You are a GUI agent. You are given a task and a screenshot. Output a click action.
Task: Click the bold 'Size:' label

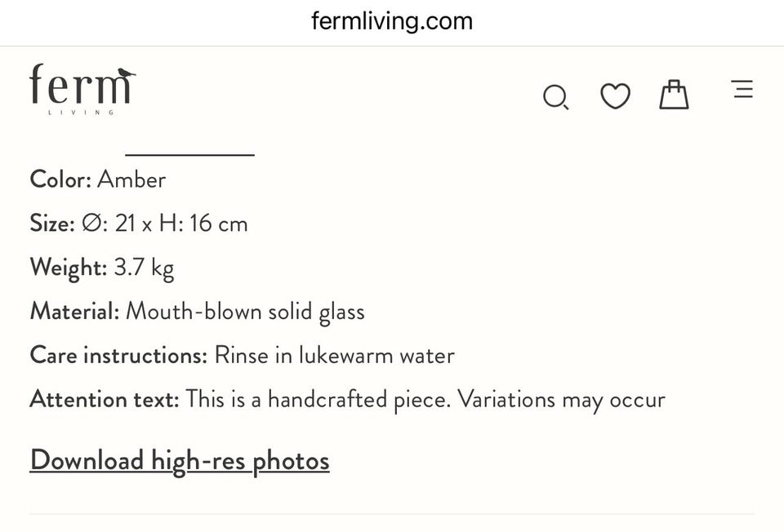pos(52,224)
